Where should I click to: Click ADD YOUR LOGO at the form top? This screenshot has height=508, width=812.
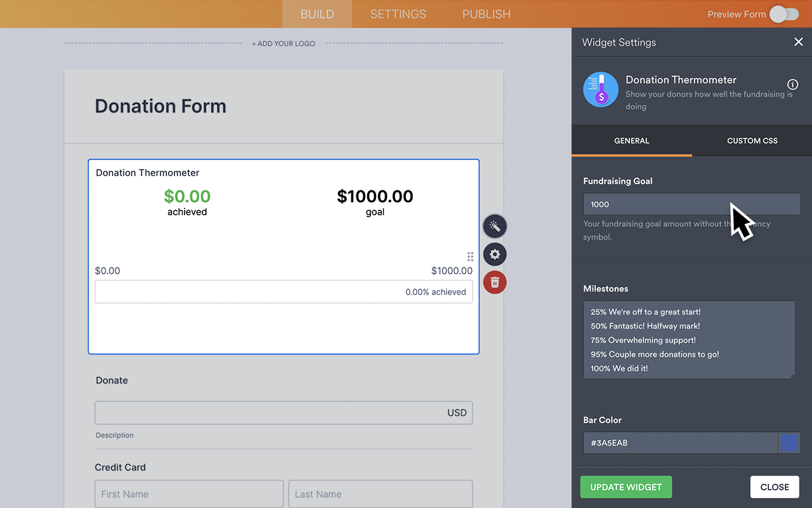click(284, 43)
